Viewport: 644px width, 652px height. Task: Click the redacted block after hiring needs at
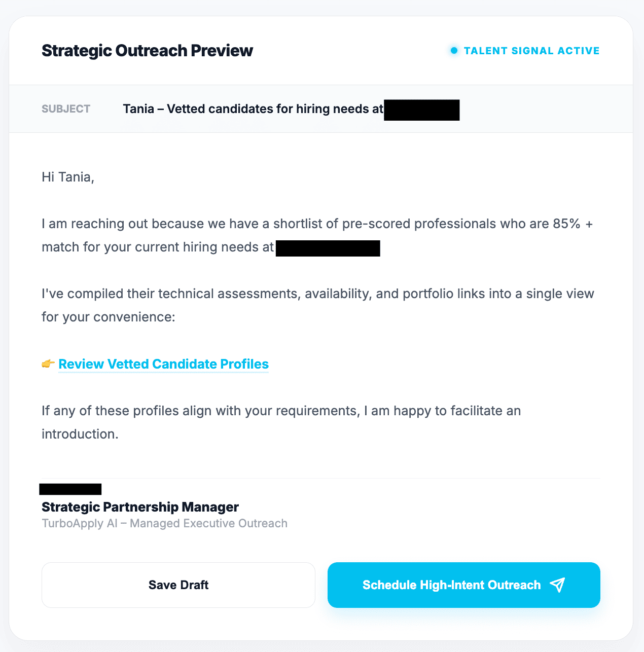pyautogui.click(x=328, y=248)
